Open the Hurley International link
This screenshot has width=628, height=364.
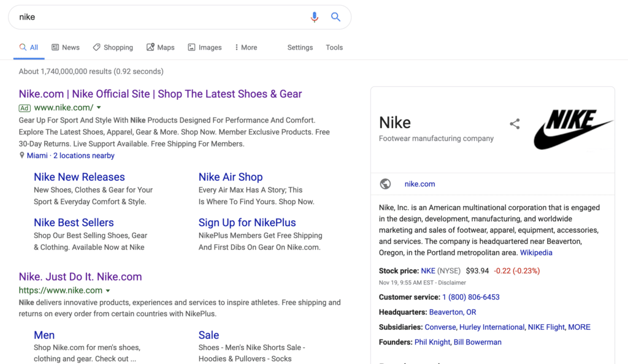pyautogui.click(x=492, y=327)
